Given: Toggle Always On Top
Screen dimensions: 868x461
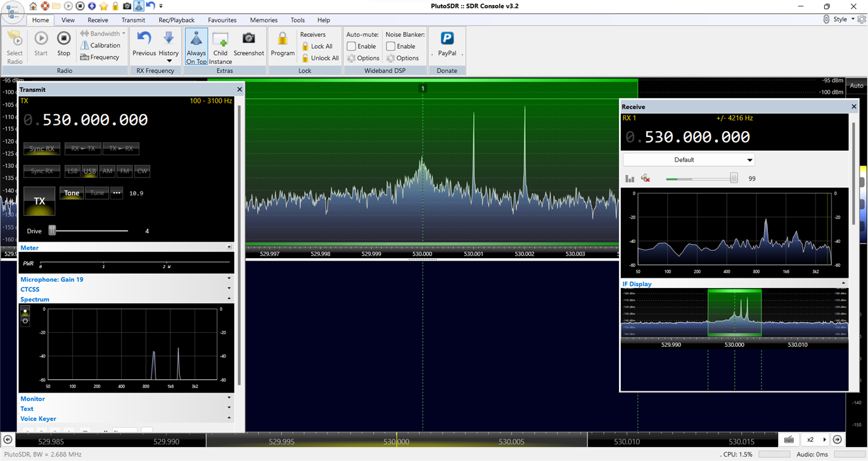Looking at the screenshot, I should tap(196, 47).
